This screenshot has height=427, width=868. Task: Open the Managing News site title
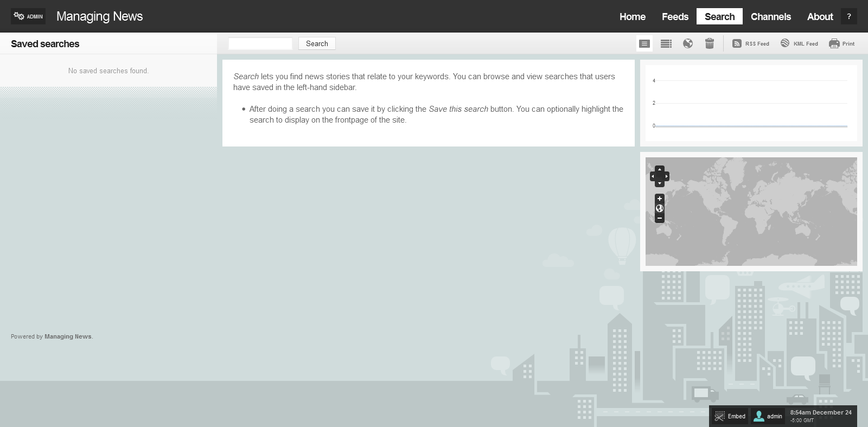(x=100, y=16)
